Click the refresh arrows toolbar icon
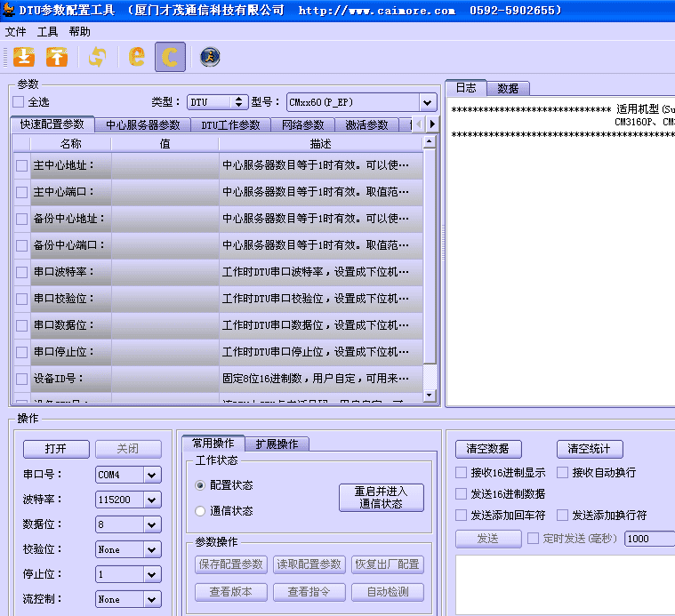This screenshot has width=675, height=616. click(97, 58)
